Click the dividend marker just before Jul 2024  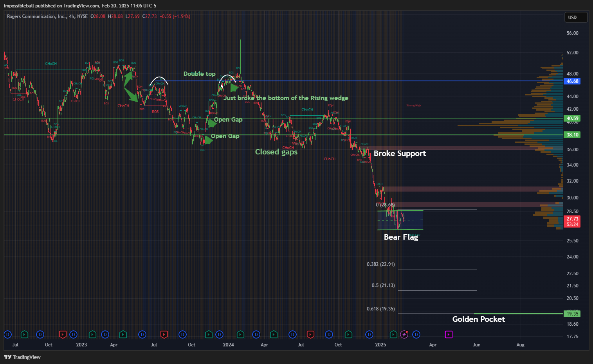pyautogui.click(x=292, y=334)
